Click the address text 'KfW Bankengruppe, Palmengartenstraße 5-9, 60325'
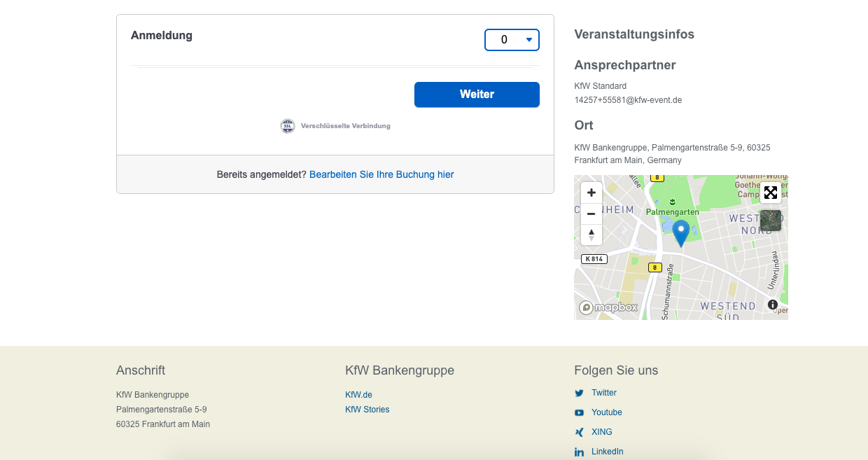 (672, 148)
